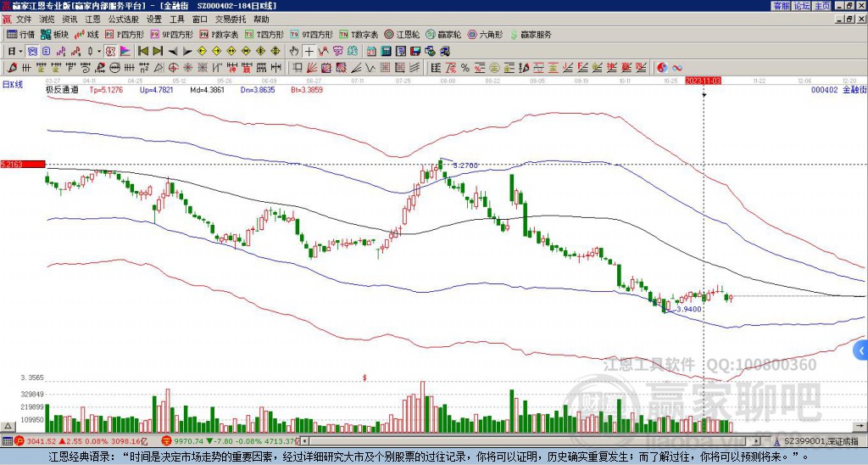Viewport: 868px width, 465px height.
Task: Open the 交易委托 menu
Action: (x=231, y=20)
